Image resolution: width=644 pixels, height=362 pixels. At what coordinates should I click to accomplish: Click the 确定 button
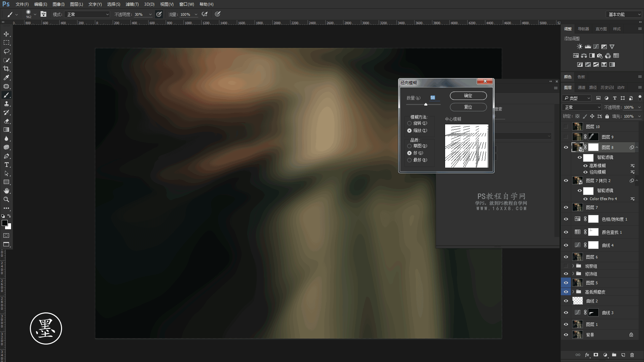[x=468, y=96]
